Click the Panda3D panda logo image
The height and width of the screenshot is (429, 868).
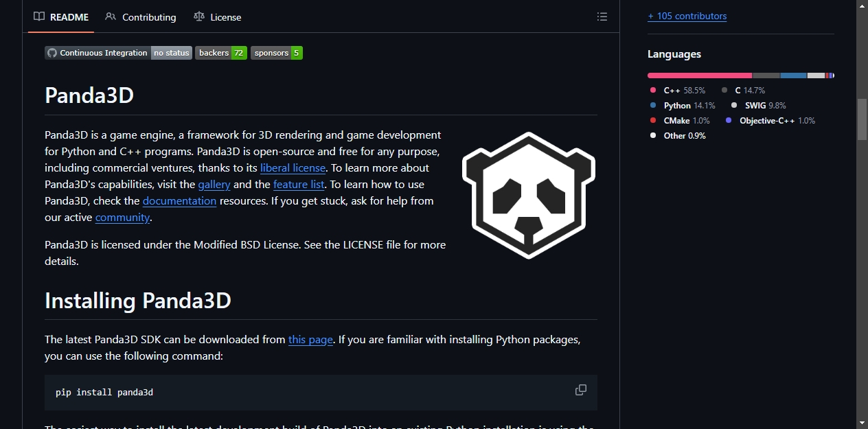(529, 194)
